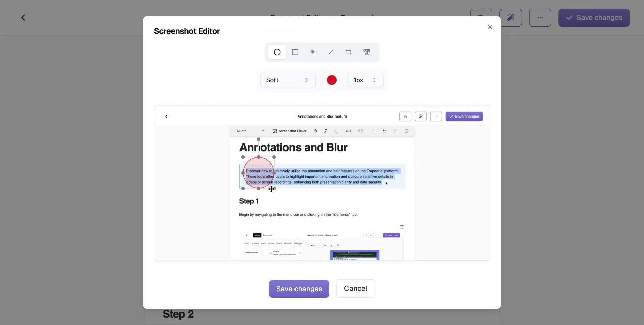Screen dimensions: 644x325
Task: Cancel the screenshot edits
Action: click(356, 288)
